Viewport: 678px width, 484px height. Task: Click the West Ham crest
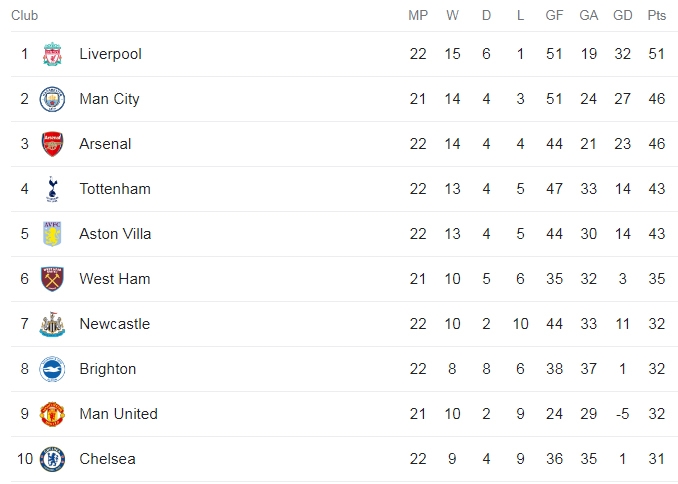click(52, 279)
